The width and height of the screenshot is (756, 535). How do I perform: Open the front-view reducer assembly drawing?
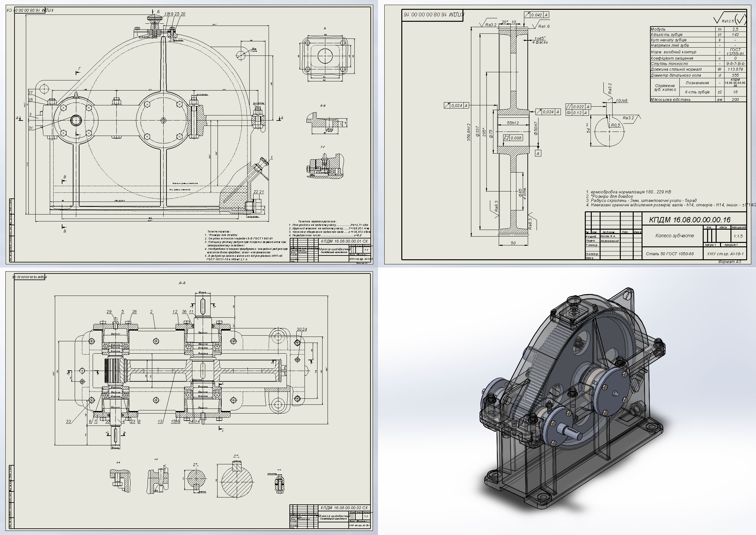click(189, 134)
